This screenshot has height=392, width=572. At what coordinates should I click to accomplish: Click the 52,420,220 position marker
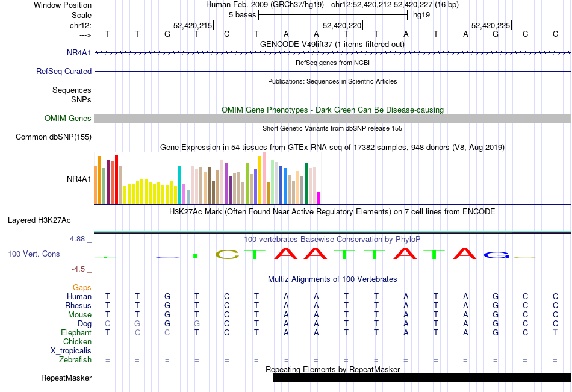[x=342, y=25]
